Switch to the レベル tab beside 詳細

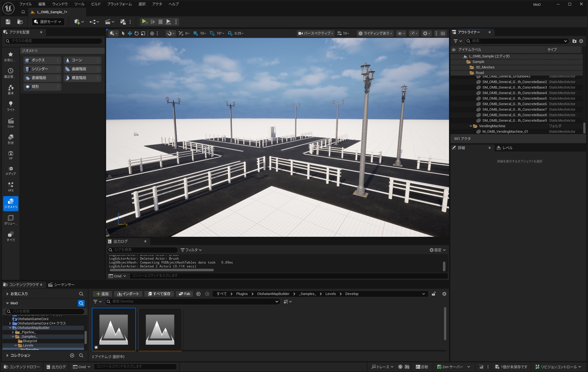pyautogui.click(x=505, y=148)
